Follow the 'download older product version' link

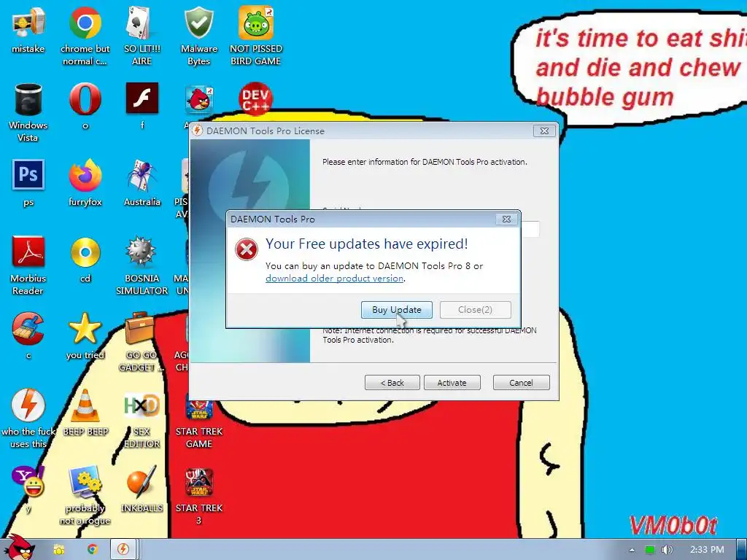coord(334,278)
